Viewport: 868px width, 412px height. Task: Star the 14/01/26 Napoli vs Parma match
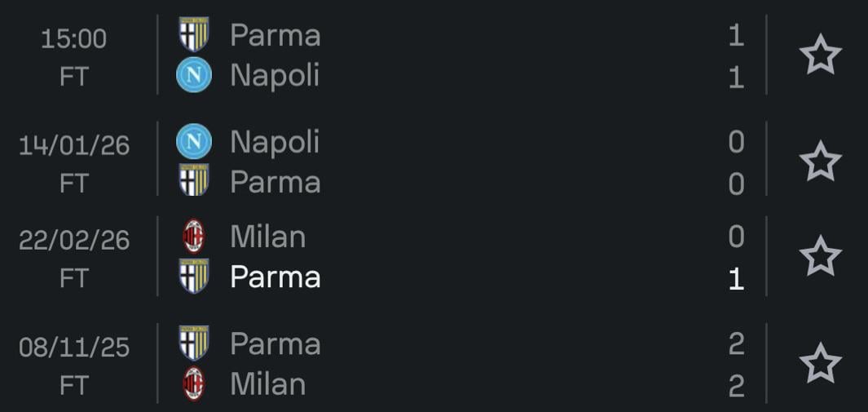(x=820, y=162)
